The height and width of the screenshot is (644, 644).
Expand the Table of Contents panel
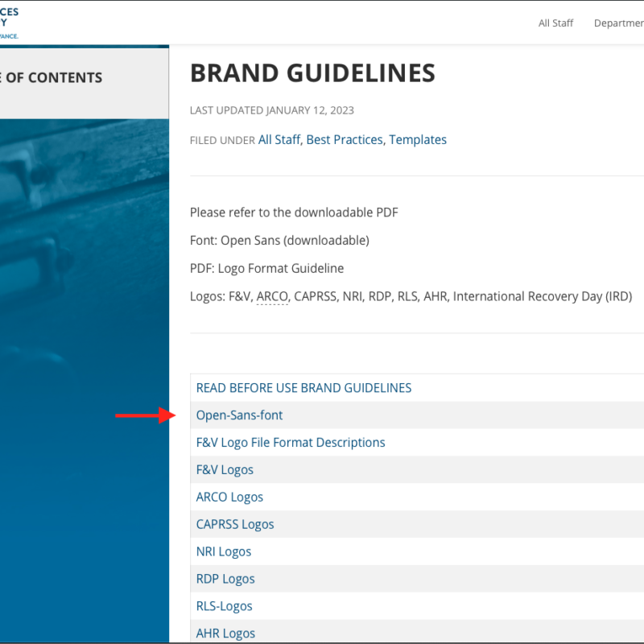pos(52,78)
